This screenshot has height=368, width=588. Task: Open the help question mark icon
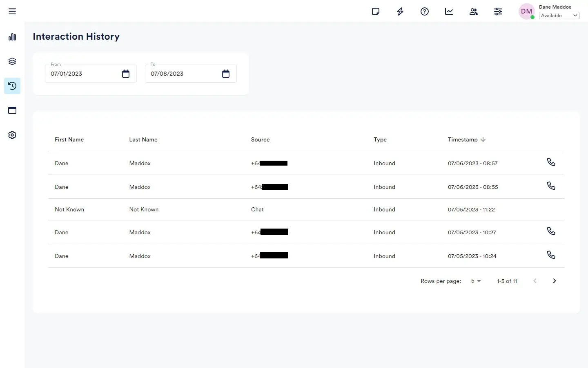tap(425, 11)
